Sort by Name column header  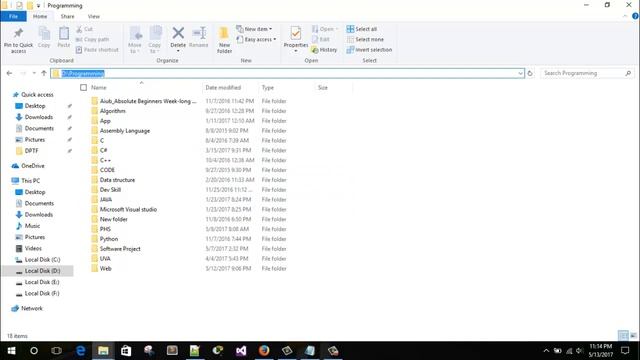[x=99, y=88]
